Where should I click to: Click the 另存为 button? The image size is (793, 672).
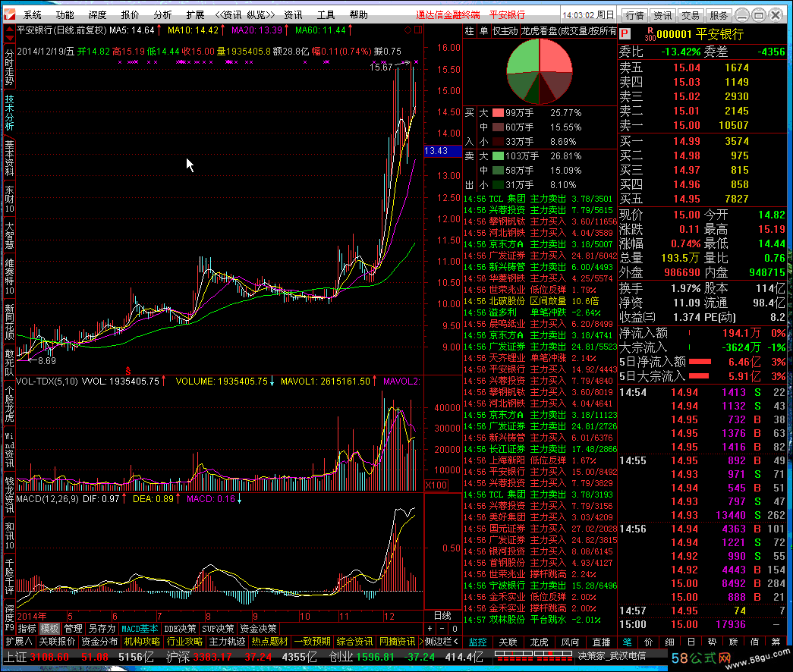pyautogui.click(x=102, y=629)
